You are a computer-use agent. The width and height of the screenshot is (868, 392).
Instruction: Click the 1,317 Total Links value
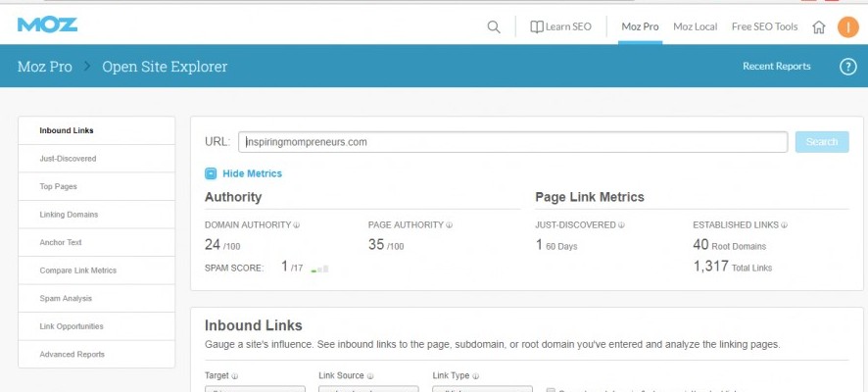[733, 267]
